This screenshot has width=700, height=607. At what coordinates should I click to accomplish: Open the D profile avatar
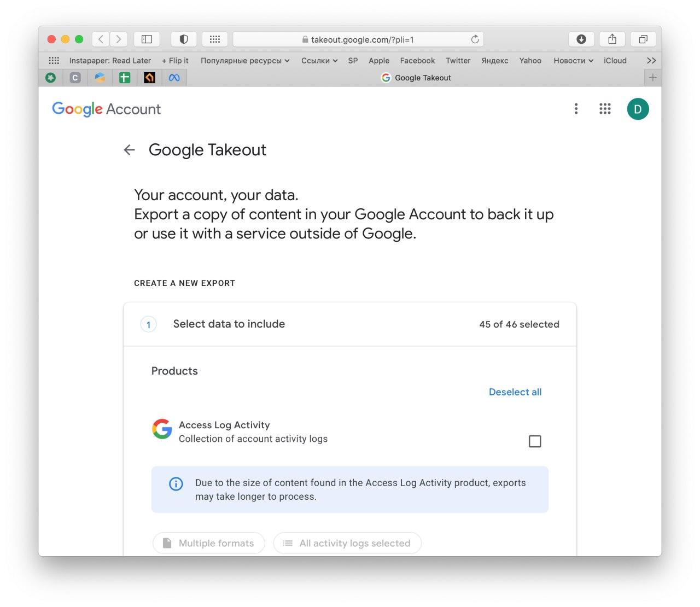coord(638,109)
